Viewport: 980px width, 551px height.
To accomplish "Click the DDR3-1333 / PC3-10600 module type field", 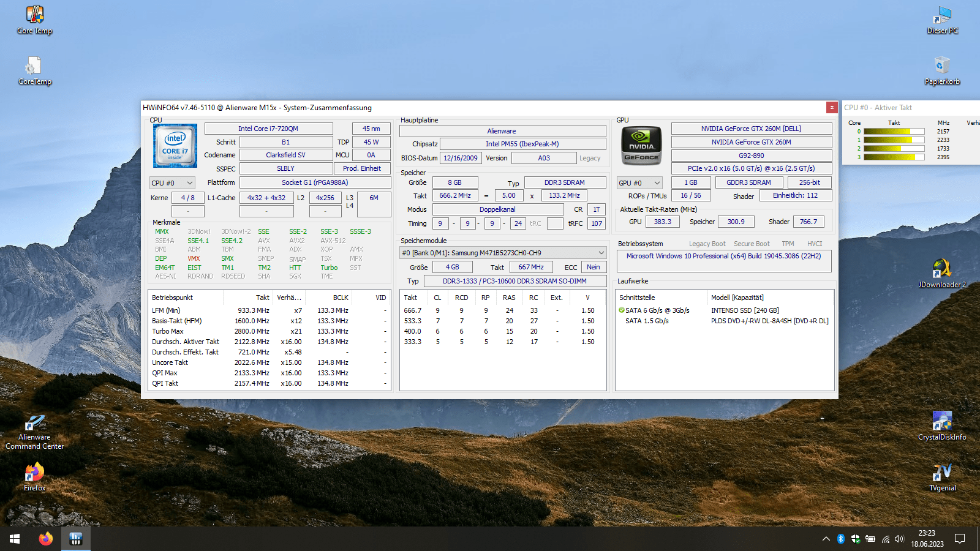I will (514, 281).
